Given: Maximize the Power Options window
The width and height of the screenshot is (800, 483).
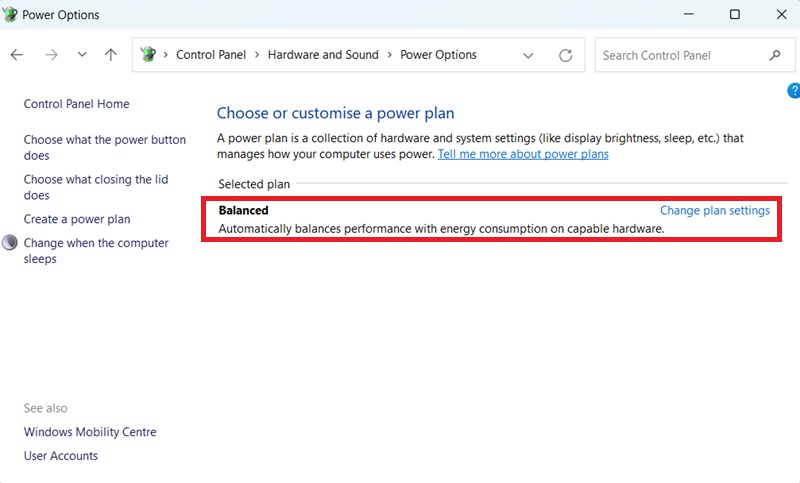Looking at the screenshot, I should click(x=735, y=14).
